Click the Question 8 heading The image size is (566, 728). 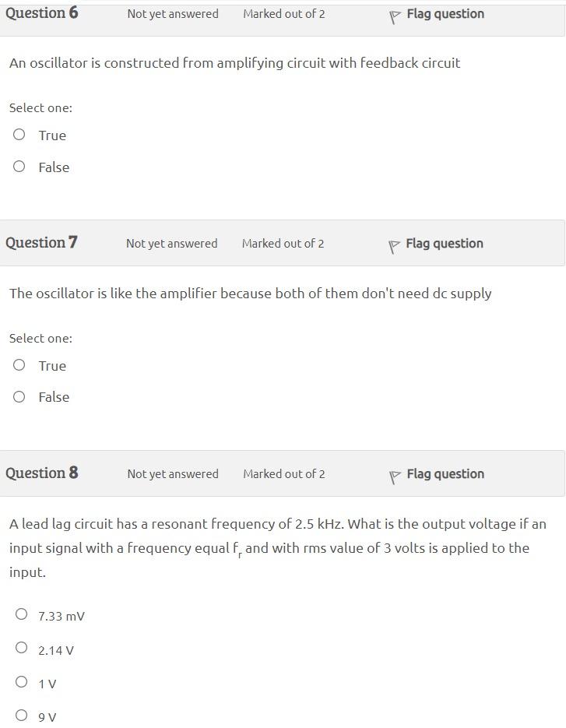pyautogui.click(x=41, y=473)
